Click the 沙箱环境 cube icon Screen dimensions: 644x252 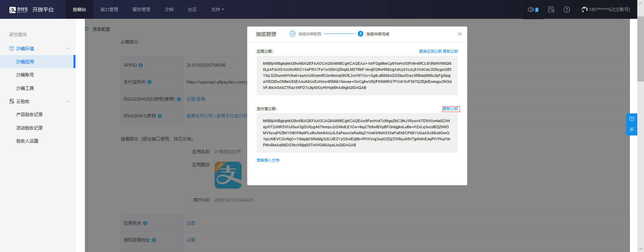click(12, 49)
